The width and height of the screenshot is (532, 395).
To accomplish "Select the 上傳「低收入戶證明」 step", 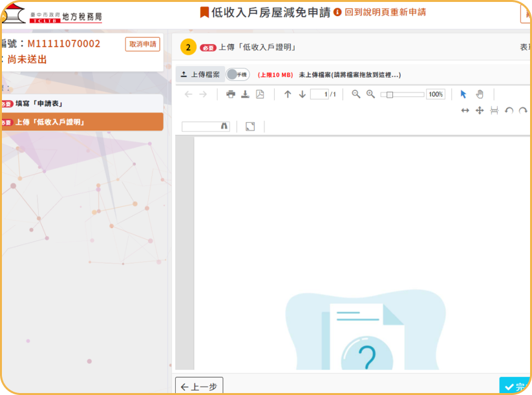I will (81, 122).
